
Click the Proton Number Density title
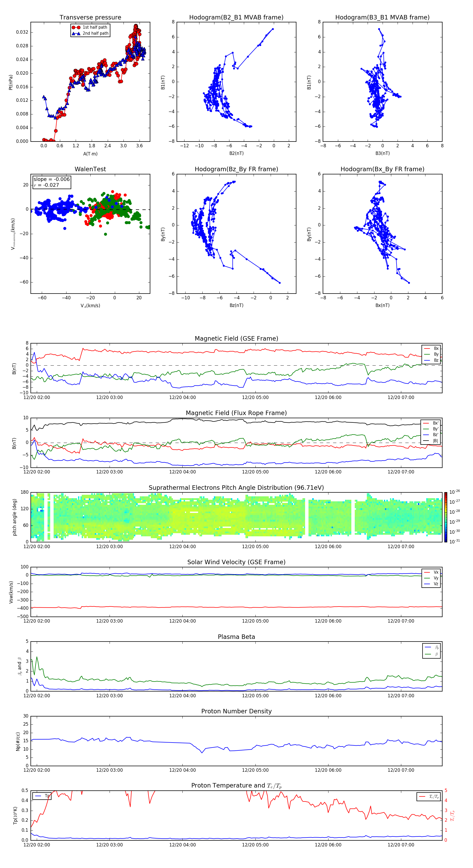(x=236, y=711)
